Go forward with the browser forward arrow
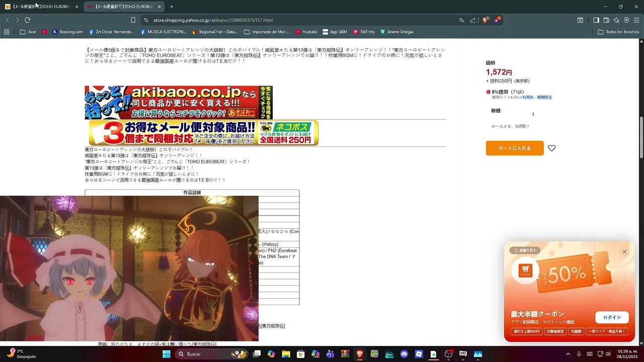 coord(17,20)
